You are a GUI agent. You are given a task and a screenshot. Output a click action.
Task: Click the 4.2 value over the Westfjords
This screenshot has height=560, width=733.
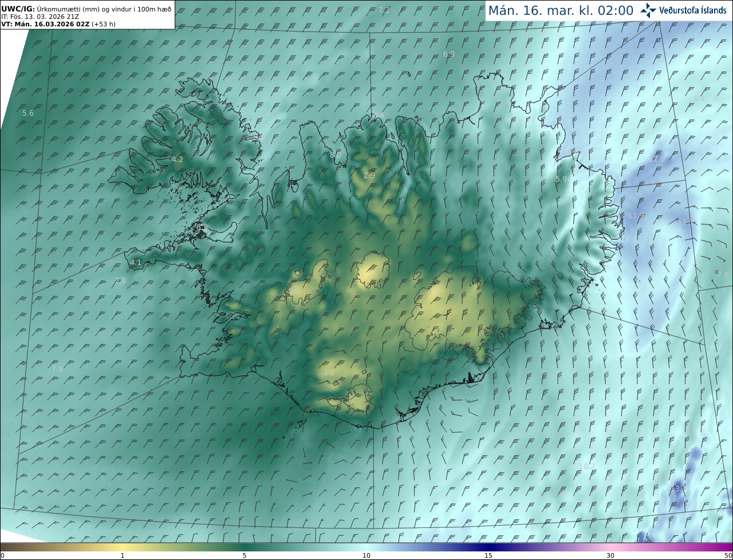(178, 159)
